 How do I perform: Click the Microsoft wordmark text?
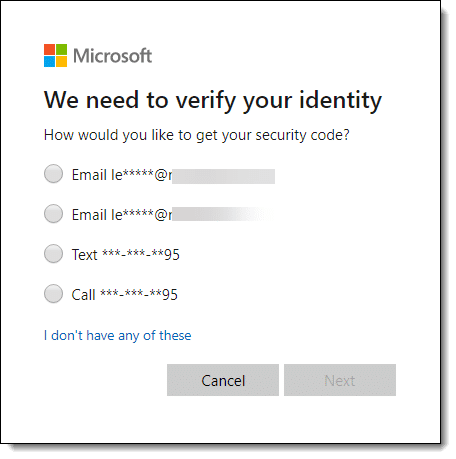(112, 56)
